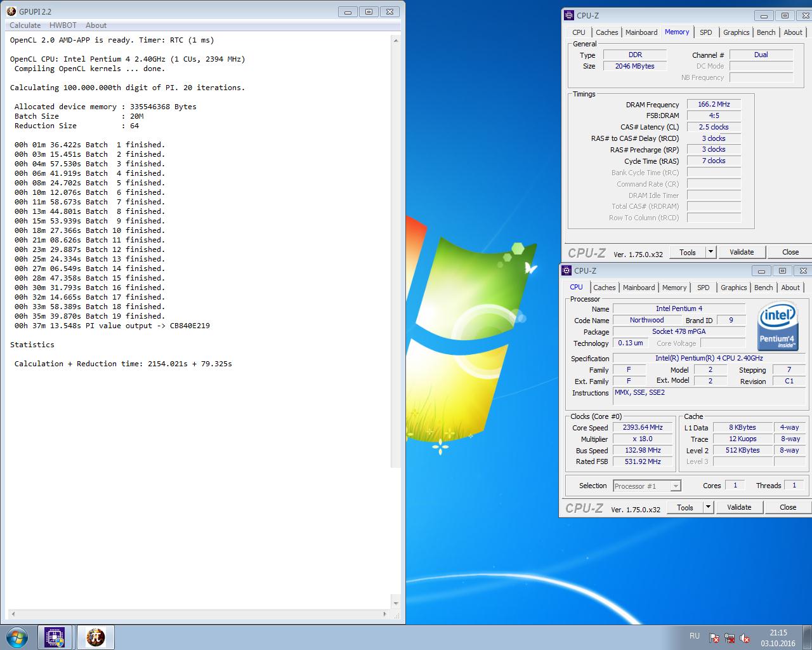Viewport: 812px width, 650px height.
Task: Open CPU-Z taskbar icon
Action: click(x=55, y=637)
